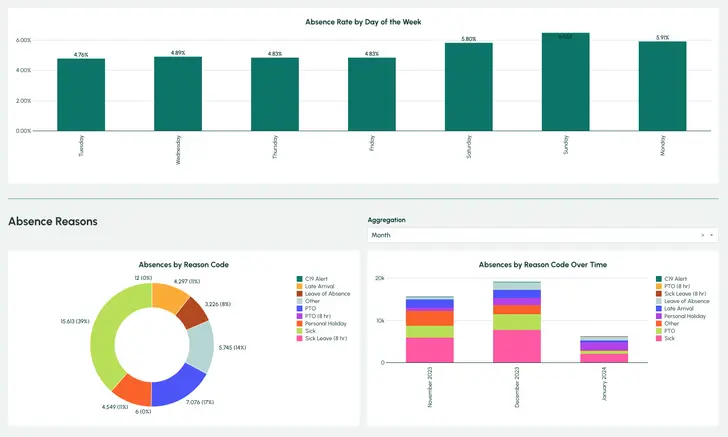Click the orange donut segment 4,549 (11%)
The width and height of the screenshot is (728, 437).
(x=133, y=389)
